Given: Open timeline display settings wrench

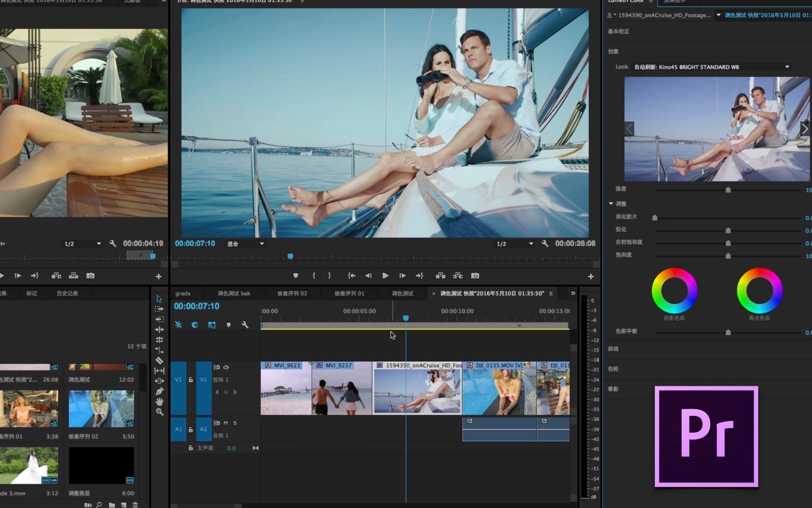Looking at the screenshot, I should (245, 325).
